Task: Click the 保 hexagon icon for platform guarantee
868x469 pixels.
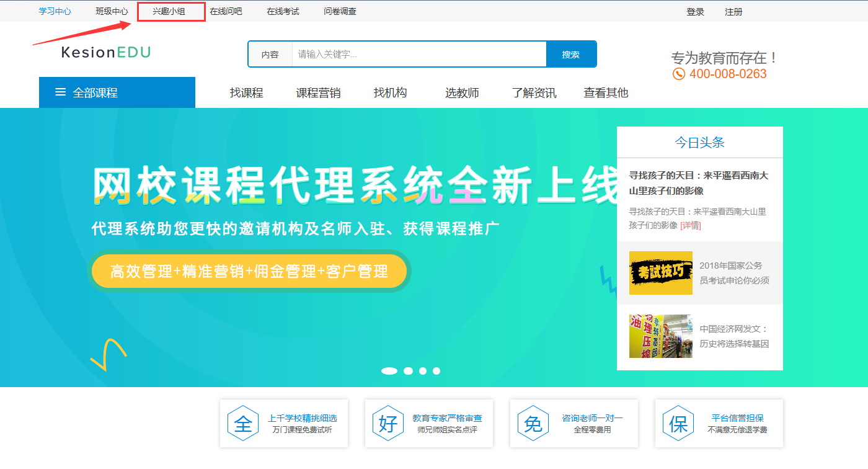Action: pyautogui.click(x=678, y=423)
